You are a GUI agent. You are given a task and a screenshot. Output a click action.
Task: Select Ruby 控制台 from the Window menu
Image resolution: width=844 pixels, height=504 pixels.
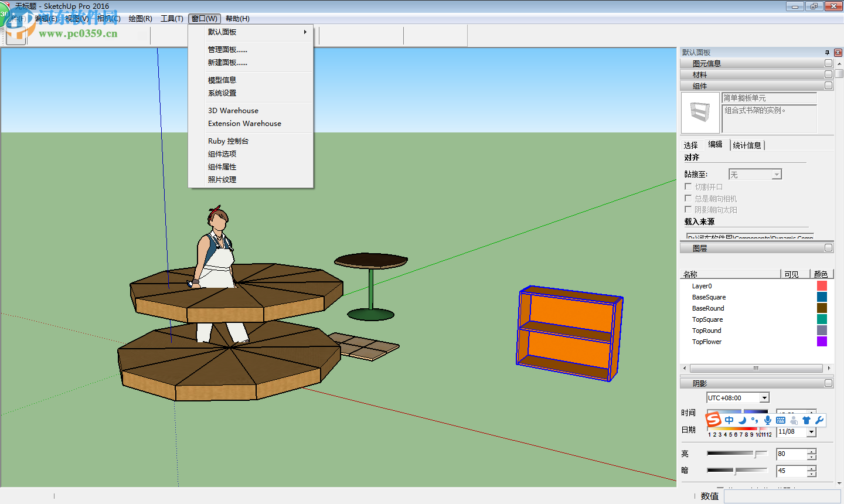(228, 141)
